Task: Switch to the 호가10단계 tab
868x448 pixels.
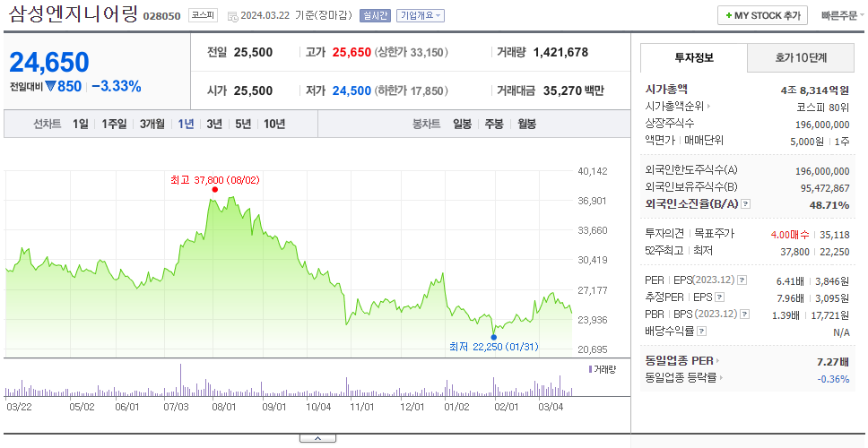Action: click(801, 57)
